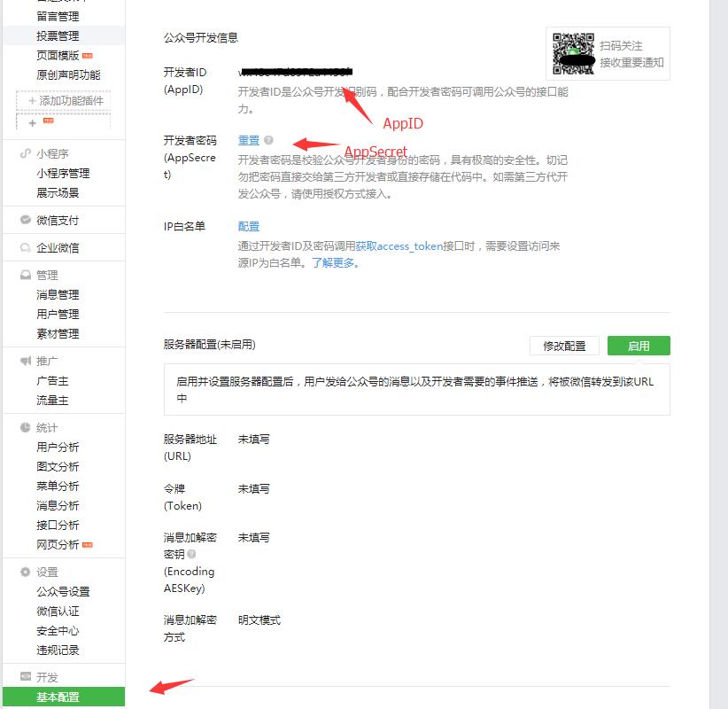Open 小程序管理 page
The height and width of the screenshot is (709, 728).
point(63,174)
